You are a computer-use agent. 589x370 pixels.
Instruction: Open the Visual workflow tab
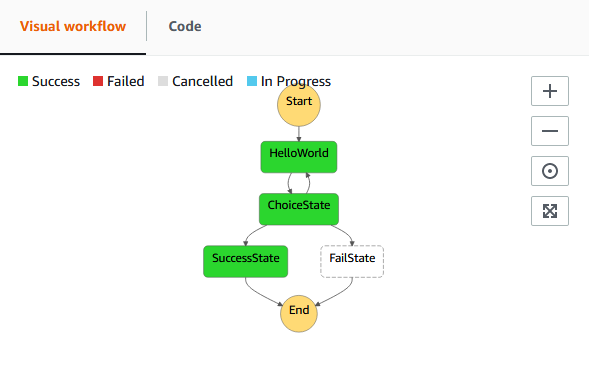(73, 26)
